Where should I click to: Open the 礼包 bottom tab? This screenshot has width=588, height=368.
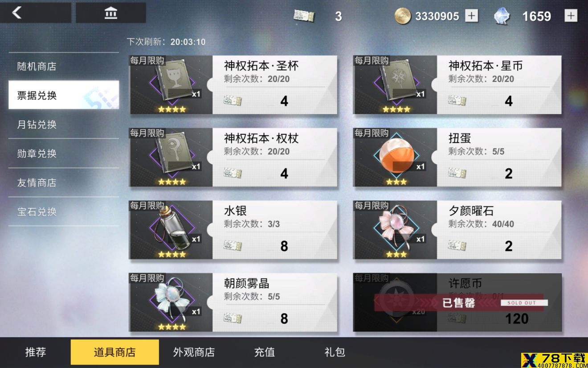coord(335,352)
